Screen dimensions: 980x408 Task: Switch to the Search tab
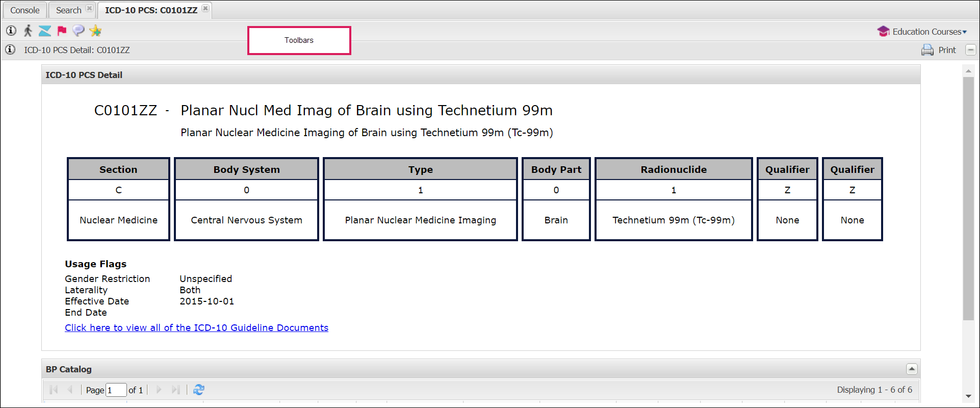(68, 10)
